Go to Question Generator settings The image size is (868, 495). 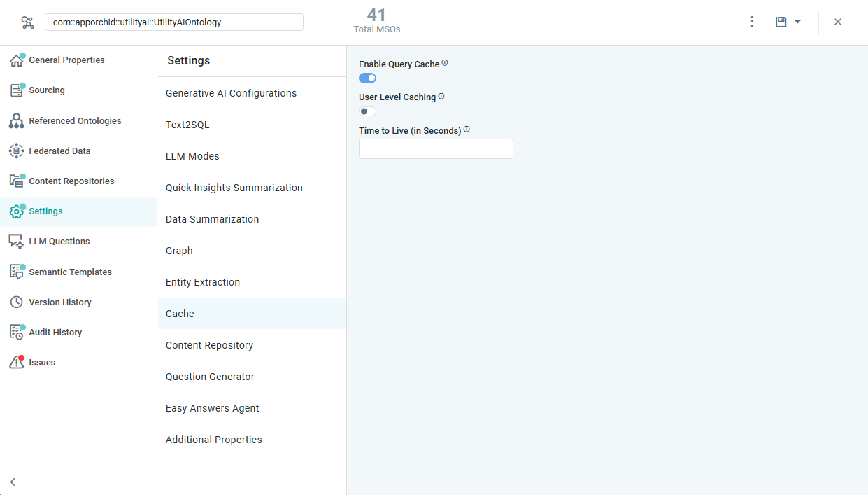252,377
